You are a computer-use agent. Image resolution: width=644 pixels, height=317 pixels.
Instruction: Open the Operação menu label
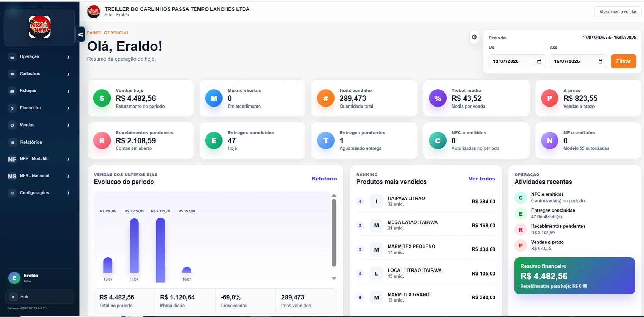coord(29,57)
